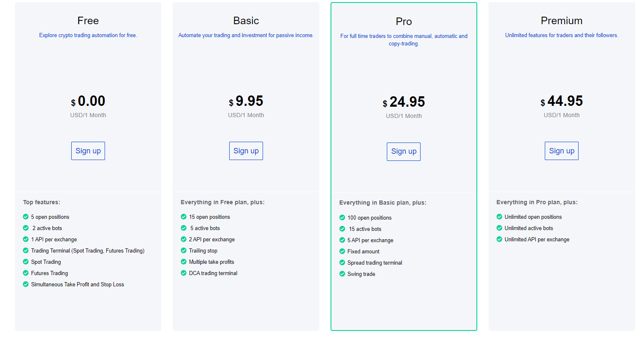The width and height of the screenshot is (644, 348).
Task: Click Sign up under Pro plan
Action: pos(403,152)
